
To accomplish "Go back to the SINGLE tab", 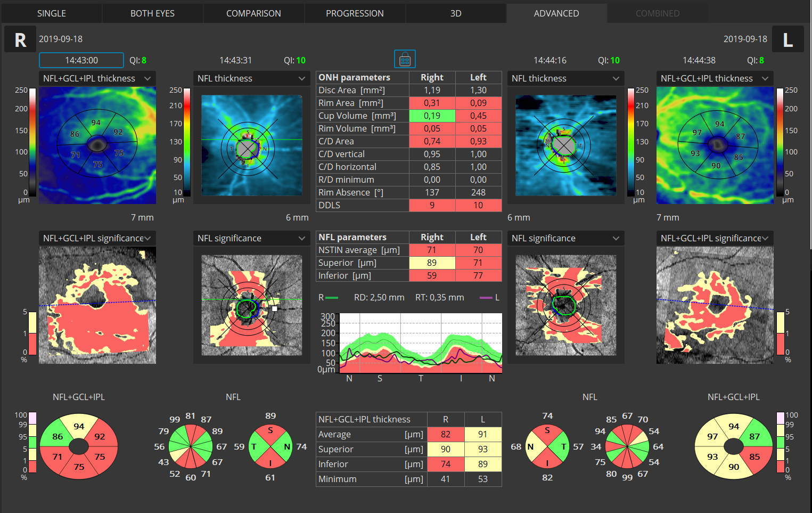I will (52, 13).
